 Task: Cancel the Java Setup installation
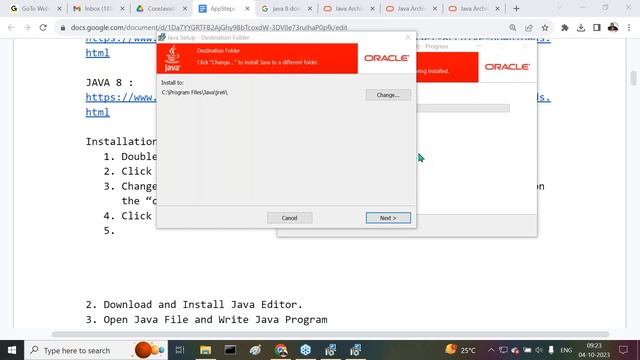click(289, 218)
